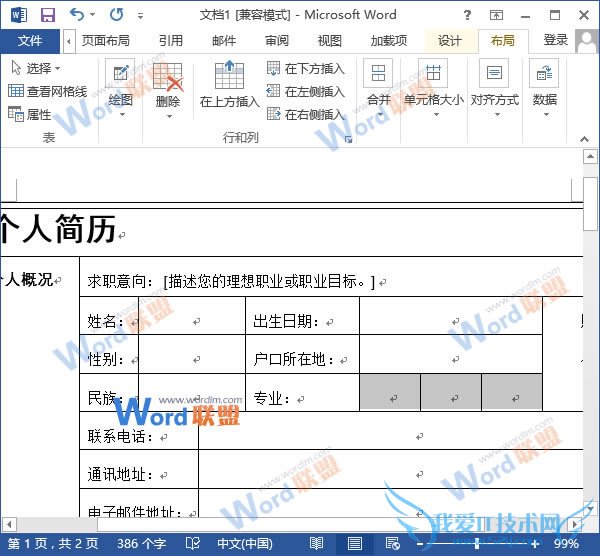The height and width of the screenshot is (556, 600).
Task: Switch to the 视图 tab
Action: [329, 40]
